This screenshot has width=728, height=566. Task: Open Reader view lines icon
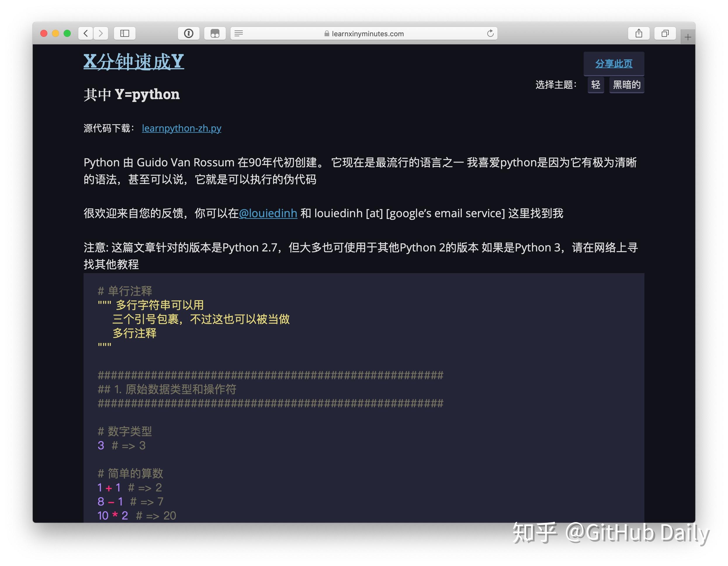tap(239, 33)
